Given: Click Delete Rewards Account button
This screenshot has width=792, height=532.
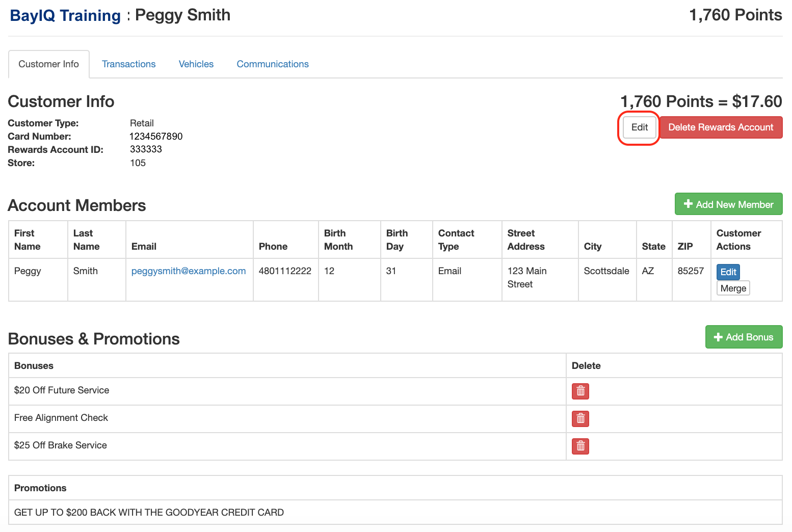Looking at the screenshot, I should tap(721, 127).
